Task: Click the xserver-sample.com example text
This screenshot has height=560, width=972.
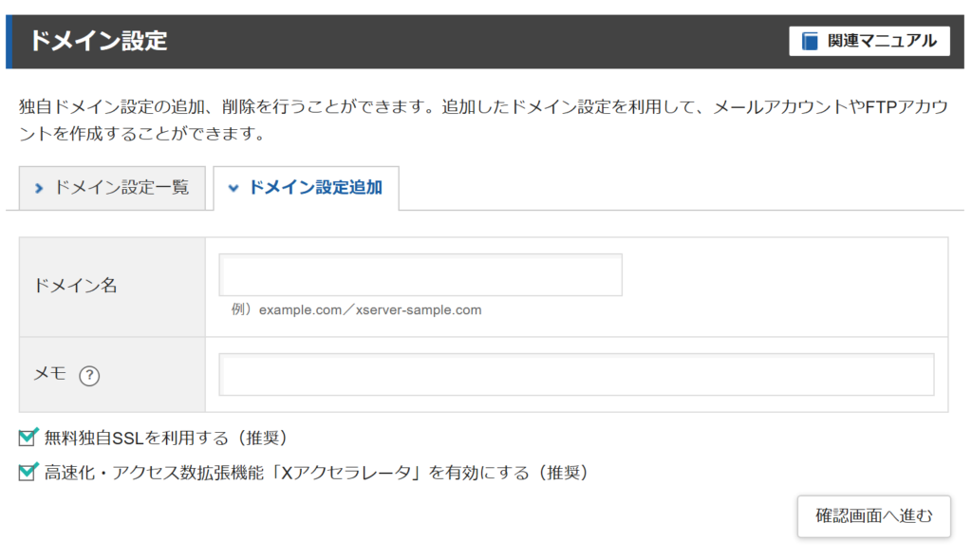Action: click(x=419, y=309)
